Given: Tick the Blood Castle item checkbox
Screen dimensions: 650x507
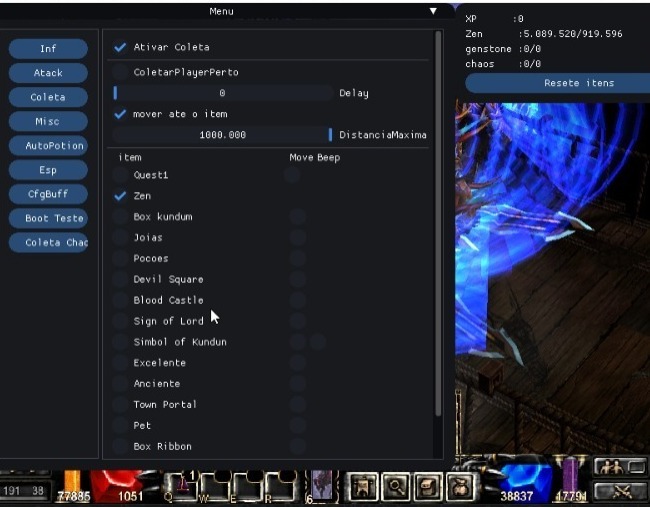Looking at the screenshot, I should [x=120, y=300].
